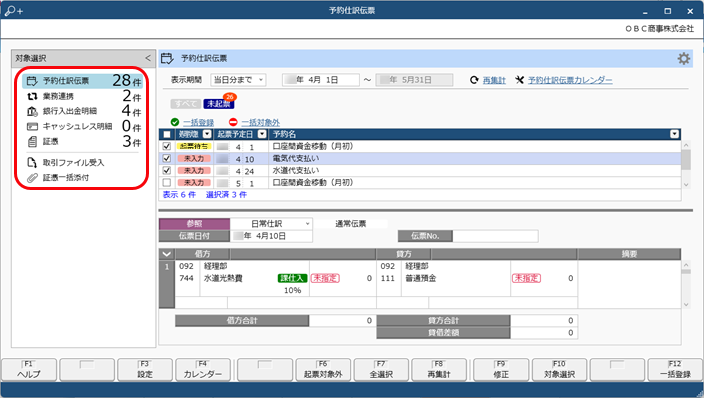This screenshot has height=398, width=704.
Task: Select 証憑 3件 in sidebar
Action: pos(83,142)
